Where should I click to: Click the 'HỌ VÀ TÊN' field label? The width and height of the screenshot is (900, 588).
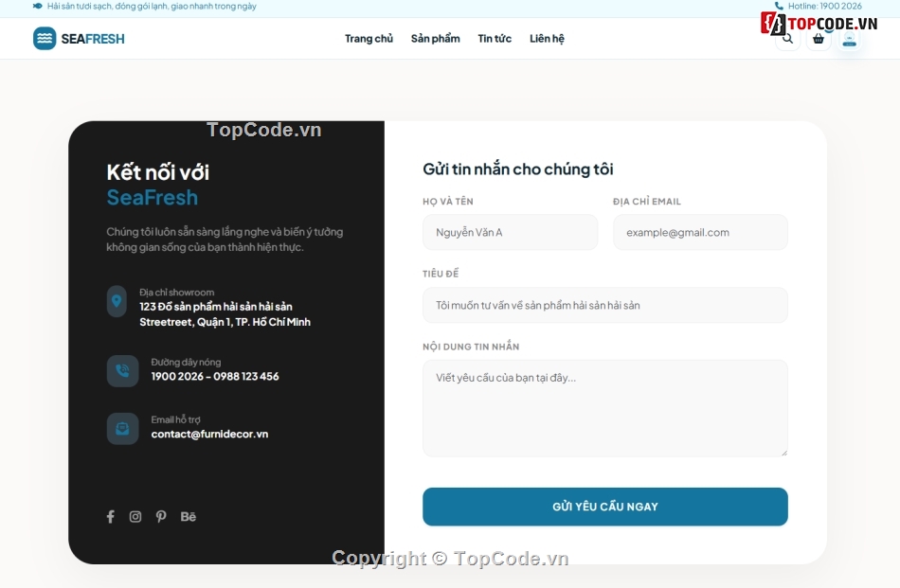click(448, 202)
